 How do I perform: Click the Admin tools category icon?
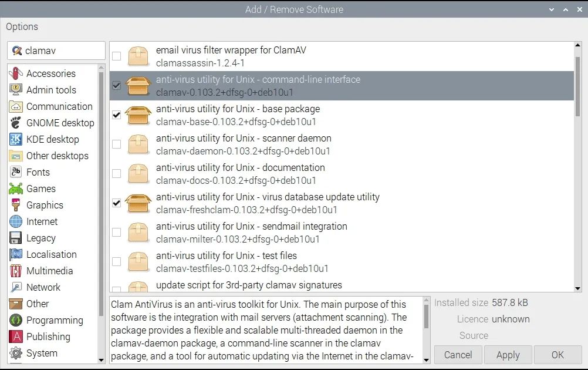click(x=16, y=90)
